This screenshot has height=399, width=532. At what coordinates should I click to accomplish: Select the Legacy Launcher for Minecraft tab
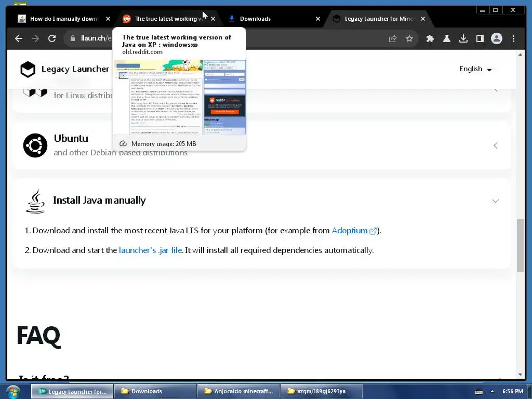[378, 19]
